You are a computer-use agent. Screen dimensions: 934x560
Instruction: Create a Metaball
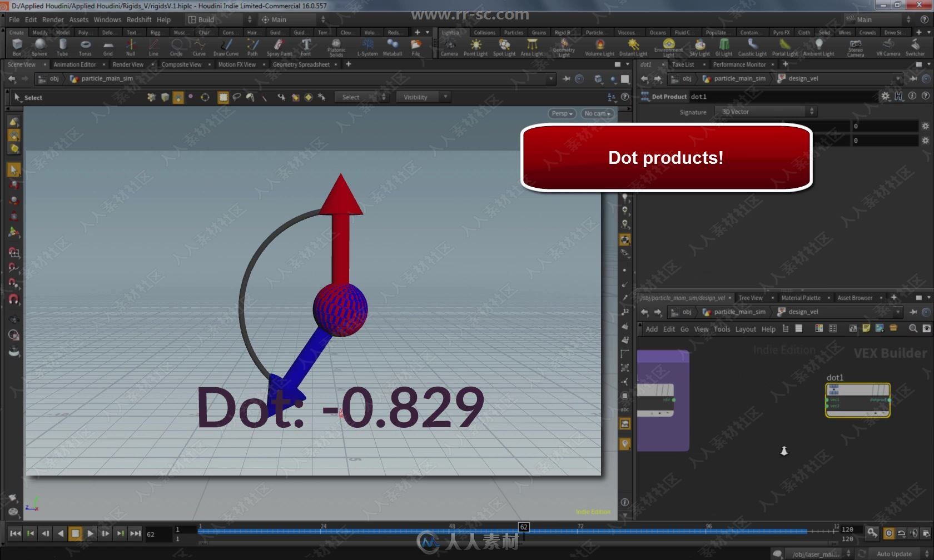[393, 47]
